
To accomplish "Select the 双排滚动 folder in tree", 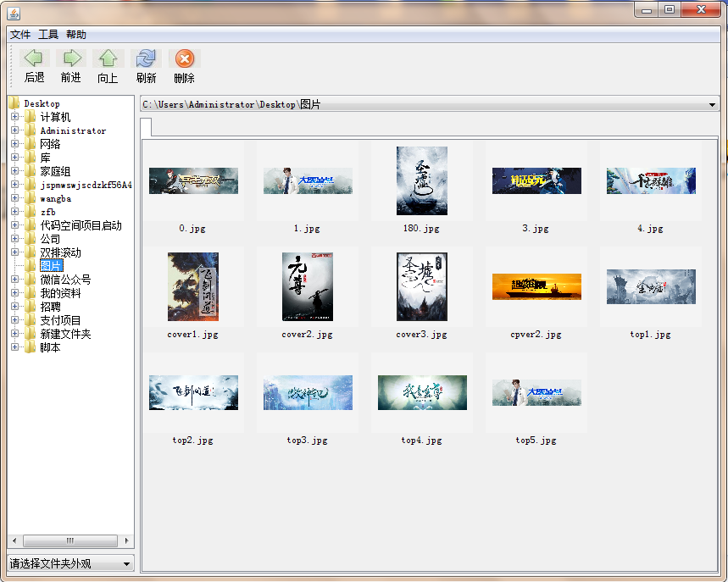I will coord(60,252).
